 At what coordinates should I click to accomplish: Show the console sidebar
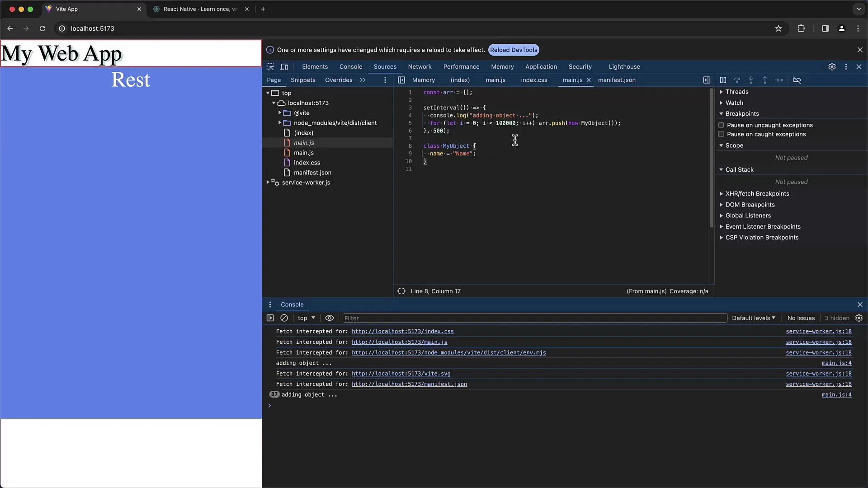point(270,318)
